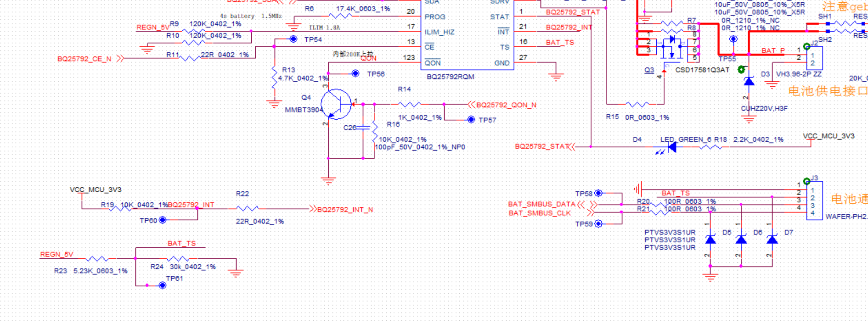Click the 100pF_50V_0402_1%_NP0 value

[x=420, y=147]
